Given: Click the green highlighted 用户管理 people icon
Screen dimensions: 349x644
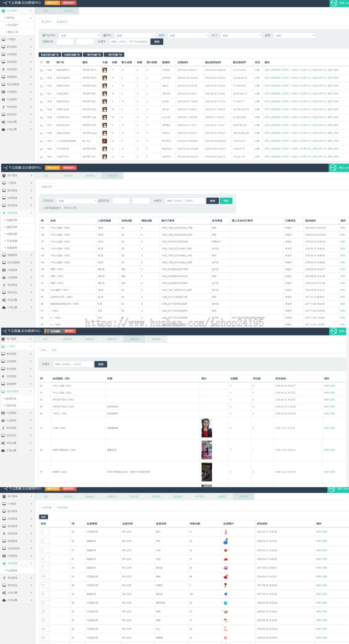Looking at the screenshot, I should [3, 10].
